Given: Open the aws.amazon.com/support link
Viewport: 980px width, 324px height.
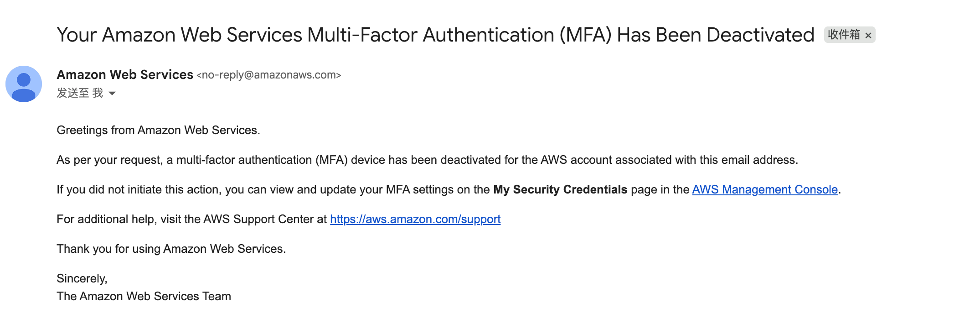Looking at the screenshot, I should pos(415,219).
